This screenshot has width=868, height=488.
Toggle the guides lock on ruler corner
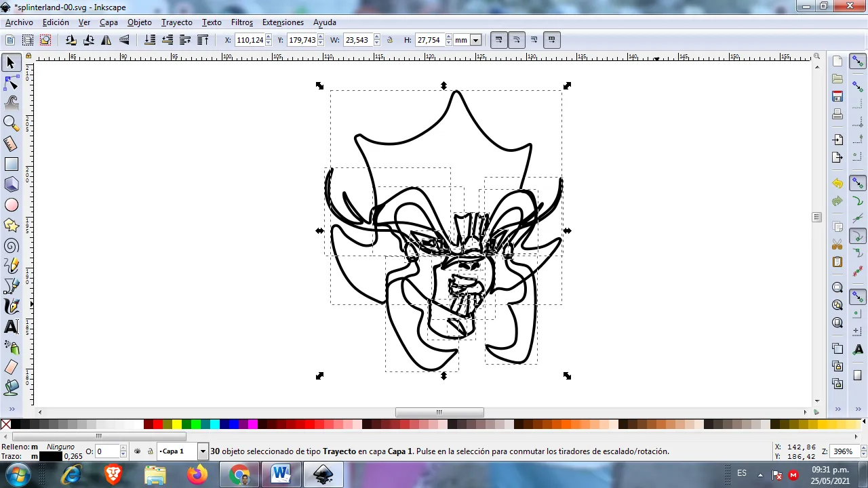point(28,56)
